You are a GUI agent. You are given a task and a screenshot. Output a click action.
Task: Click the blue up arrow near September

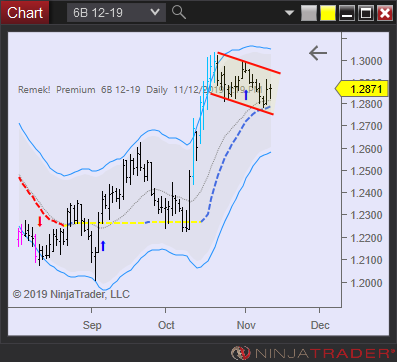point(103,246)
